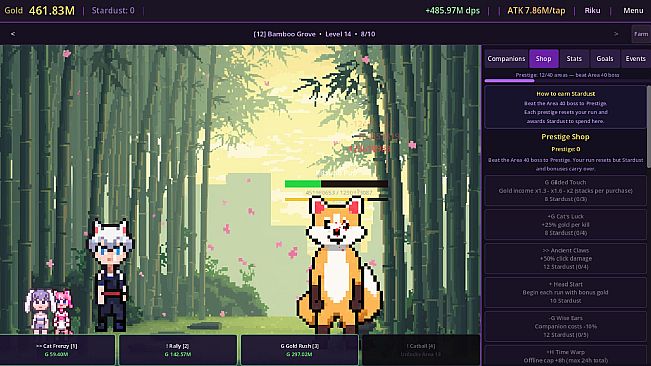Open the Stats tab
The width and height of the screenshot is (651, 366).
(574, 59)
